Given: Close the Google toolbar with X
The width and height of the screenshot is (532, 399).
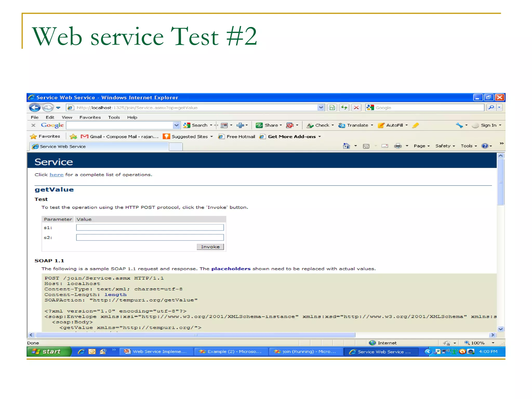Looking at the screenshot, I should click(33, 125).
